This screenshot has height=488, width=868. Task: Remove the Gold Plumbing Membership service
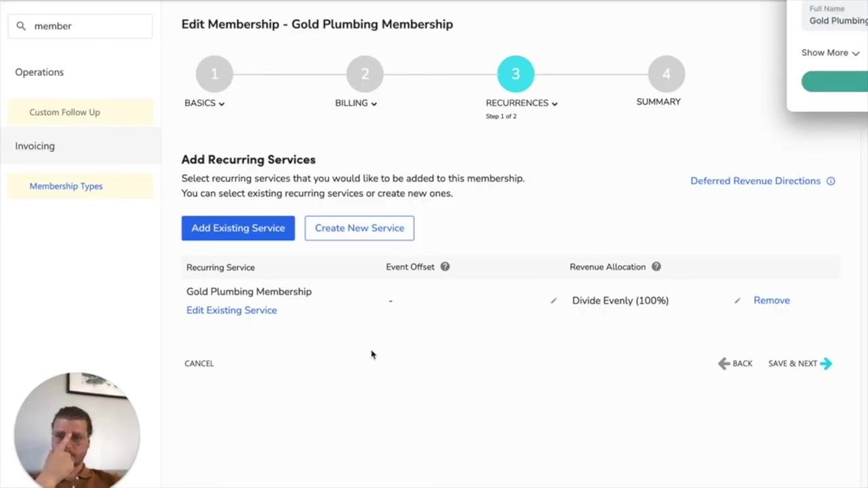pos(772,300)
